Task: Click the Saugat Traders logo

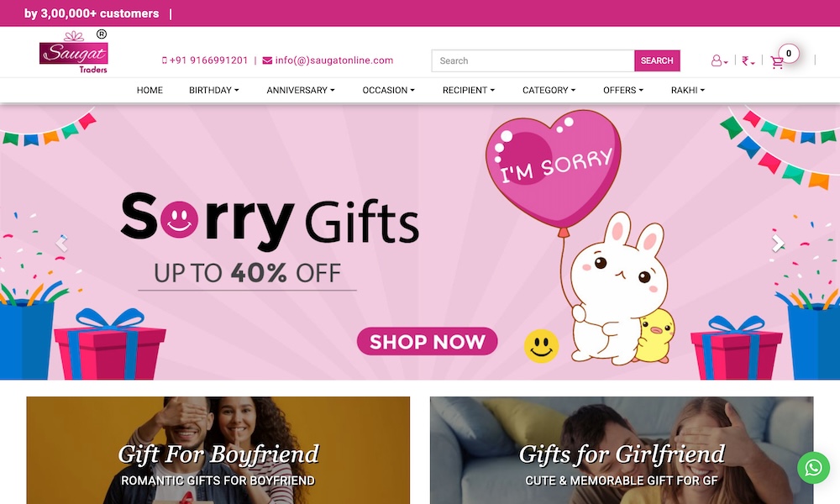Action: pos(73,52)
